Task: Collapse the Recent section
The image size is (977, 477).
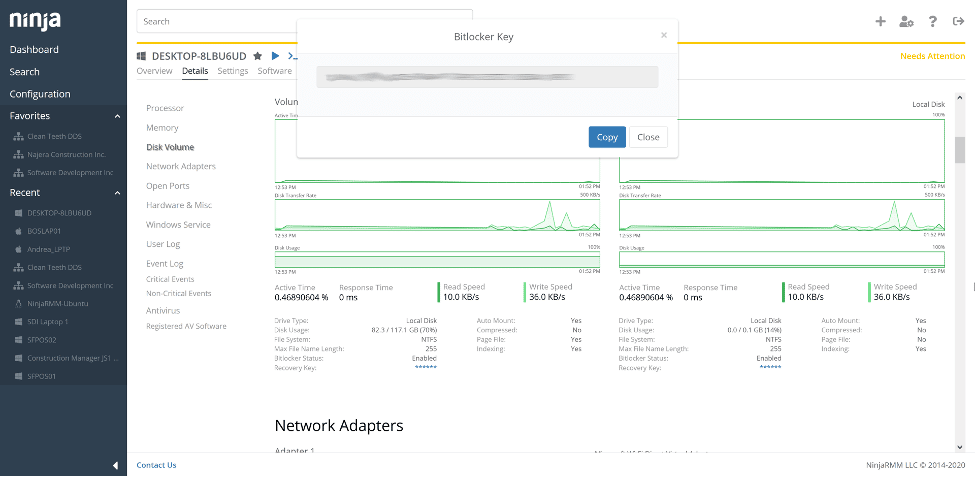Action: pos(117,192)
